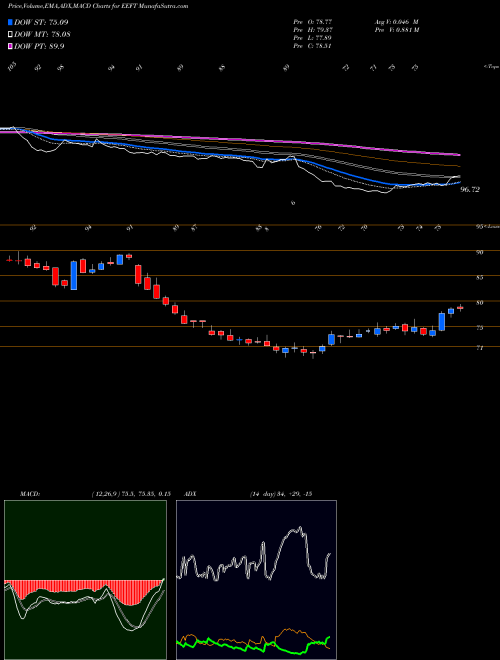Click the white DOW MT legend swatch

point(11,35)
